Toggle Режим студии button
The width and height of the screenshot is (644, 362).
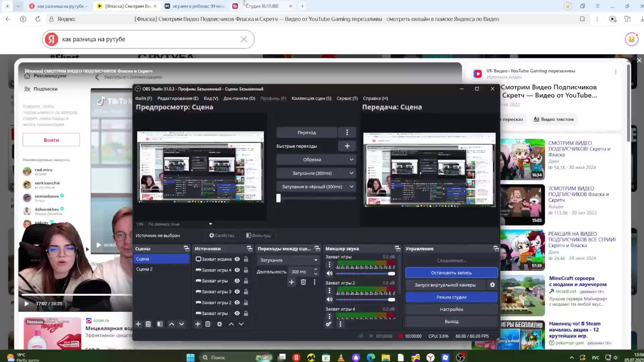click(451, 297)
